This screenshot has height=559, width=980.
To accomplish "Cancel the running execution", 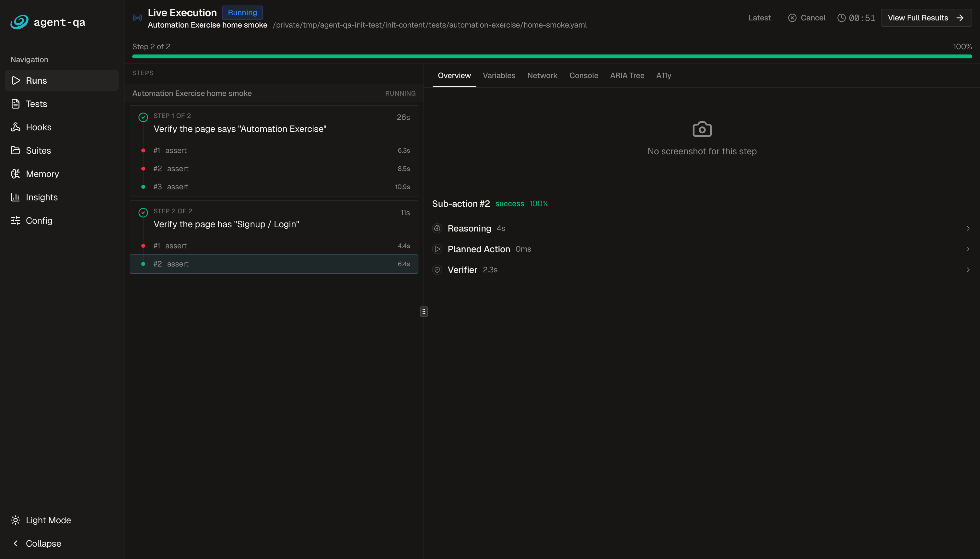I will tap(807, 18).
